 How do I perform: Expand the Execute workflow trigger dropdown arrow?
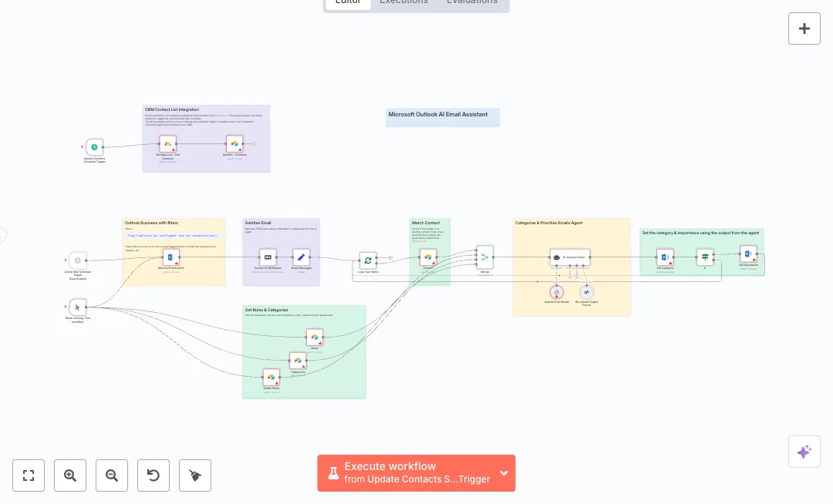[x=504, y=473]
